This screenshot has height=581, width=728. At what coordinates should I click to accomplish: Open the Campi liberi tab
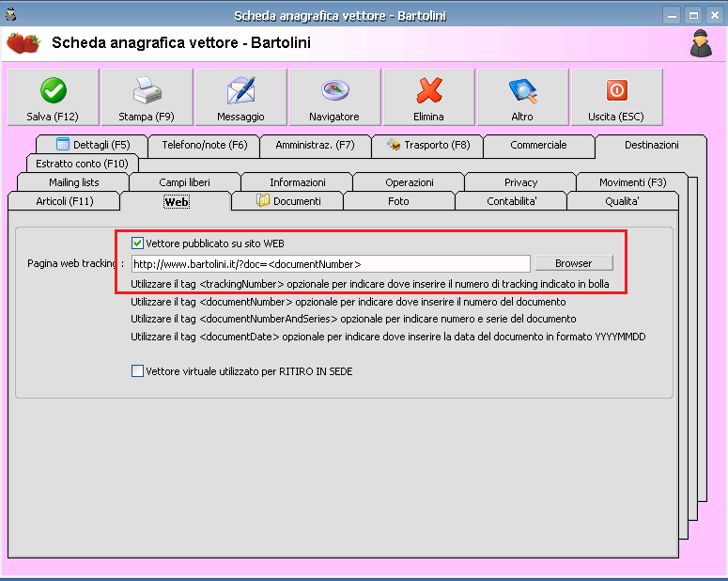(x=185, y=182)
